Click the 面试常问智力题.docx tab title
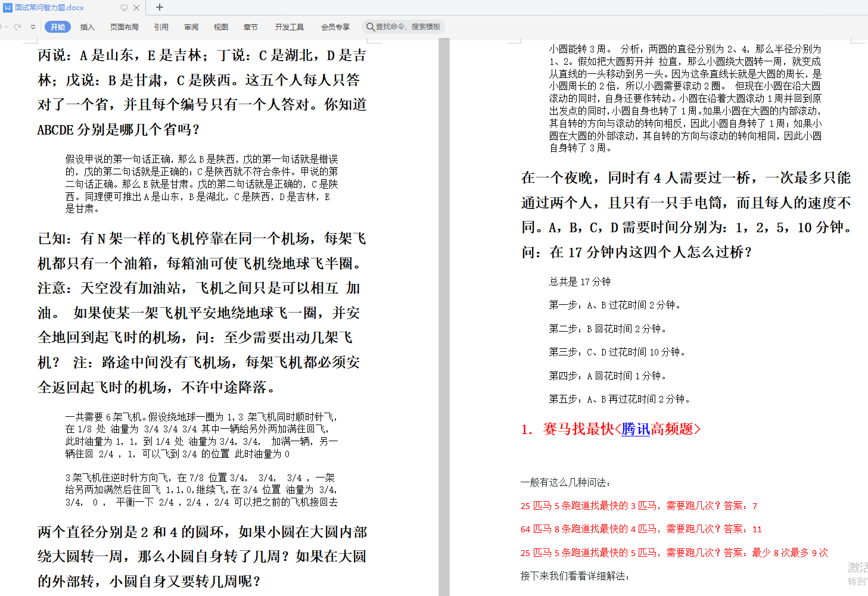868x596 pixels. [x=49, y=8]
